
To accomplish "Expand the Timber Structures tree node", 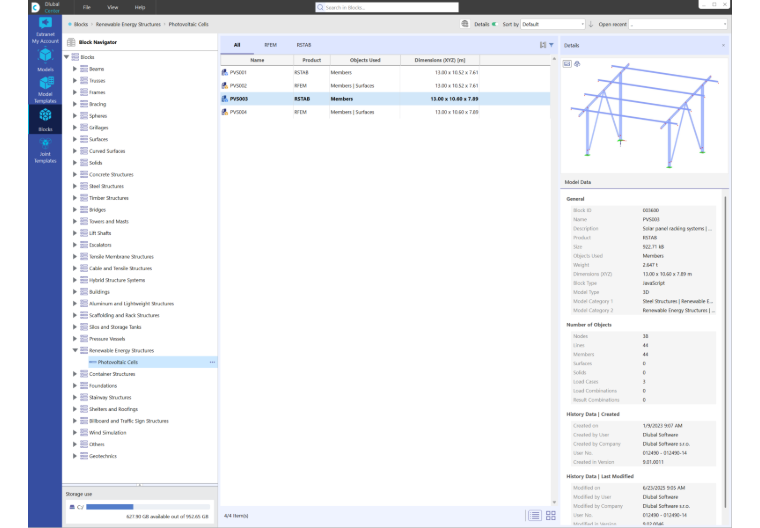I will [x=75, y=198].
